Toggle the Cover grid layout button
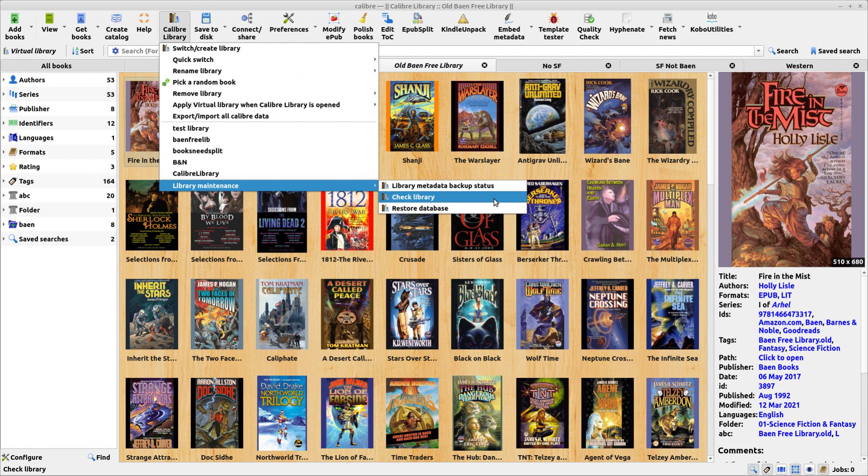Screen dimensions: 868x476 tap(795, 469)
